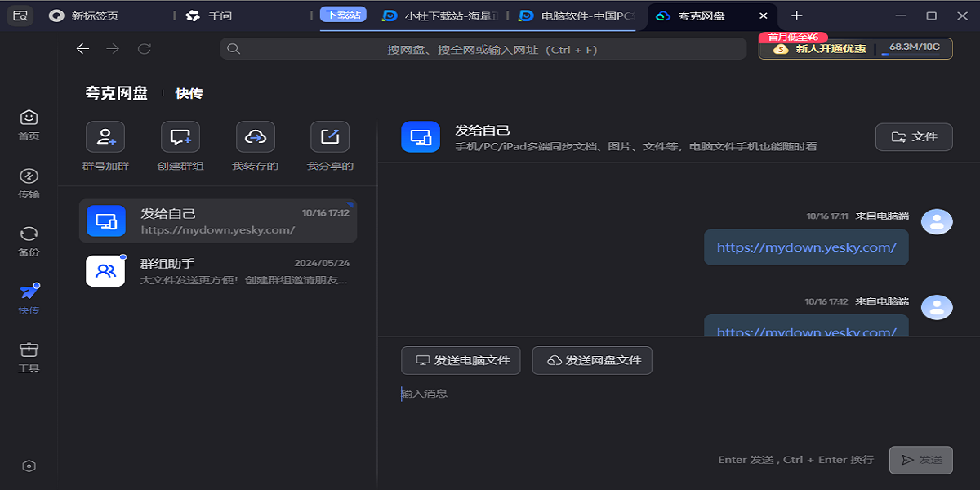Viewport: 980px width, 490px height.
Task: Switch to 传输 transfers in sidebar
Action: 29,181
